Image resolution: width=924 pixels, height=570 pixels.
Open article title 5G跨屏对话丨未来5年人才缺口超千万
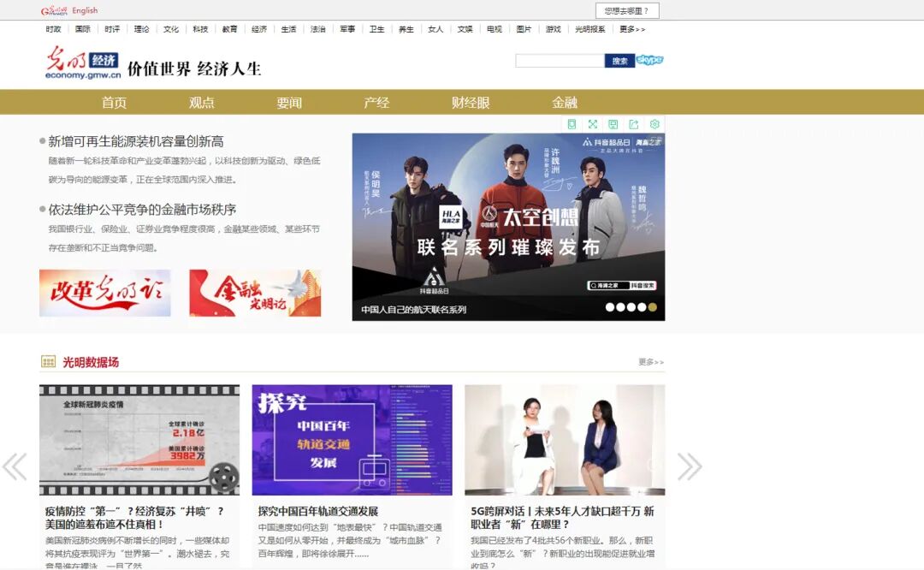563,518
